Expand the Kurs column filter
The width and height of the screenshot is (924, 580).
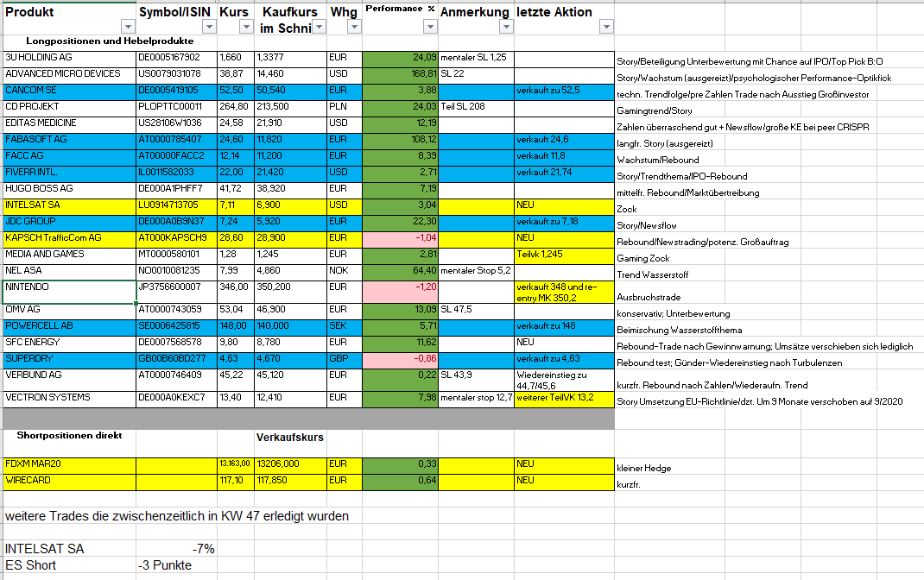point(245,27)
